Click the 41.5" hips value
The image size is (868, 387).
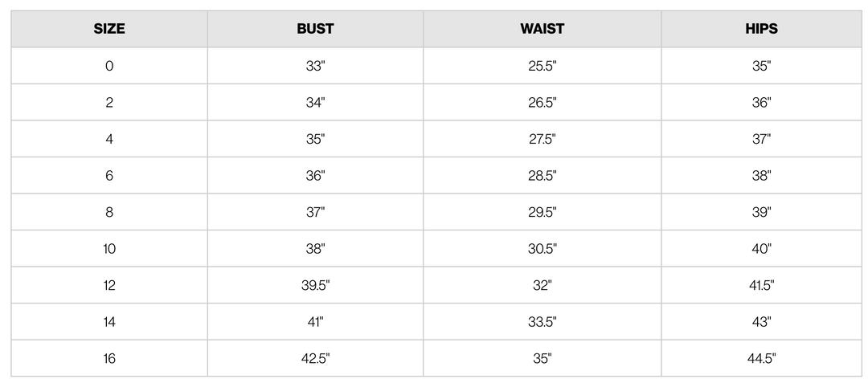[761, 285]
